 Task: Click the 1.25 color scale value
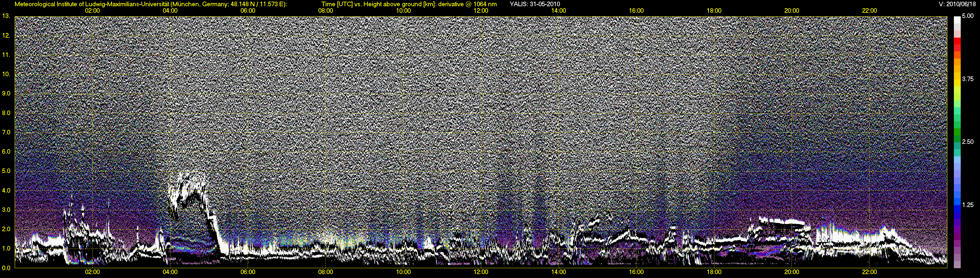pyautogui.click(x=968, y=205)
